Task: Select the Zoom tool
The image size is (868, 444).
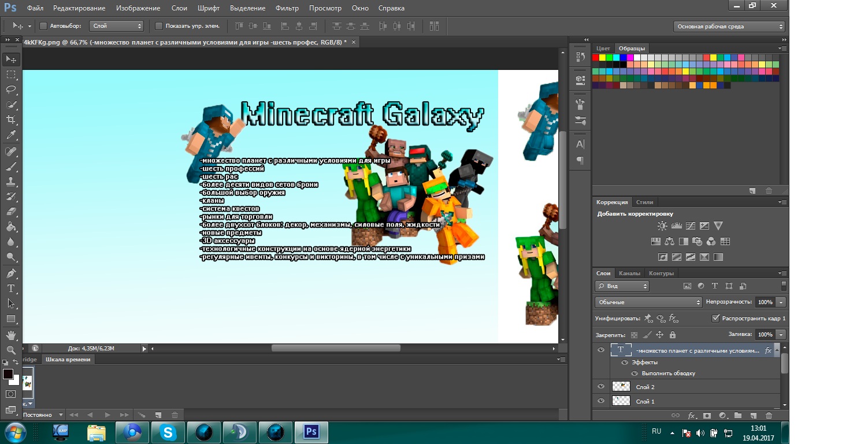Action: point(11,350)
